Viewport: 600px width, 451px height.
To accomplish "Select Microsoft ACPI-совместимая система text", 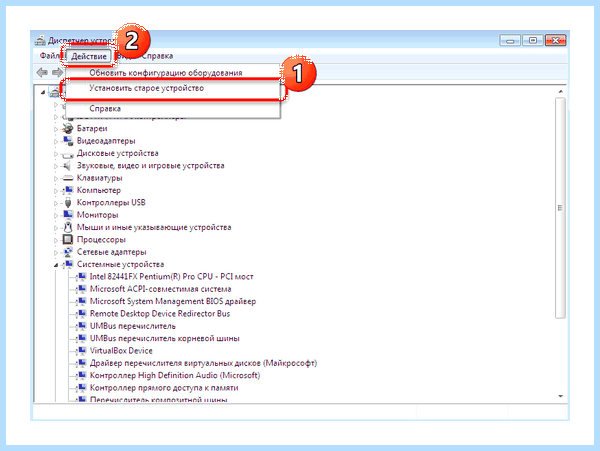I will coord(160,289).
